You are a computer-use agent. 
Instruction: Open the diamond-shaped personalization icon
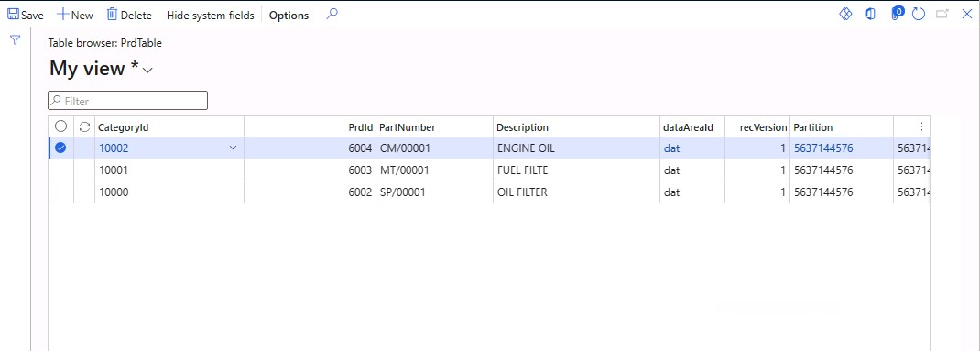(x=845, y=14)
